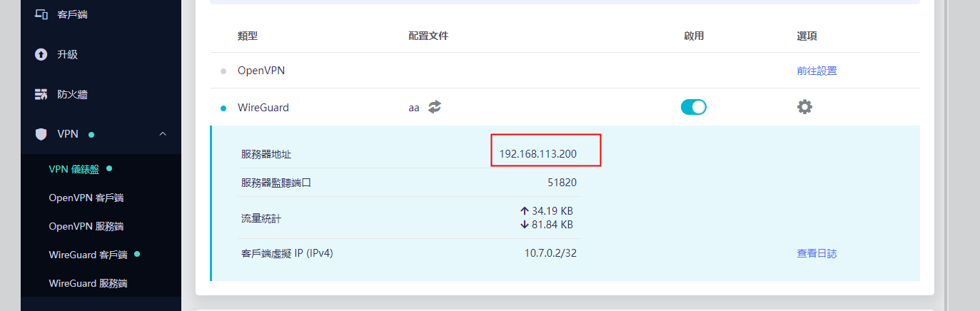Open WireGuard 客戶端 submenu item
Image resolution: width=980 pixels, height=311 pixels.
[88, 255]
